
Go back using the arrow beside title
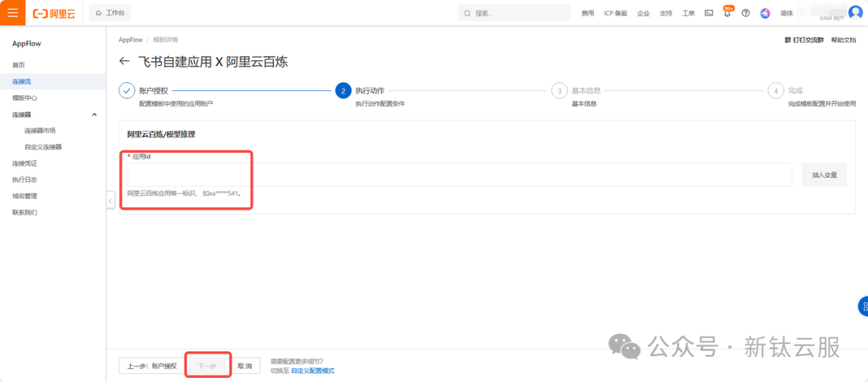tap(125, 61)
